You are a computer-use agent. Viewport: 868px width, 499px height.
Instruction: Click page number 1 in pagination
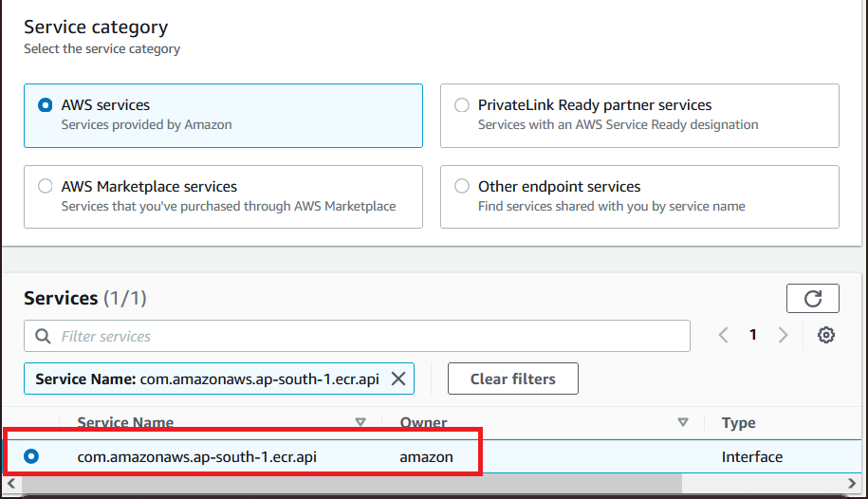[753, 335]
